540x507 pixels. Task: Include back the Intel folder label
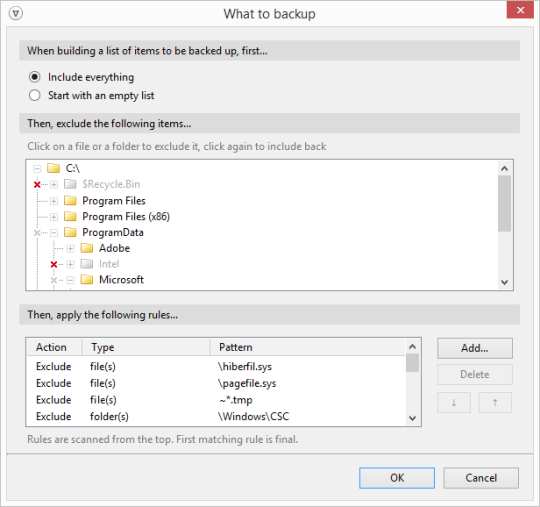pyautogui.click(x=109, y=264)
